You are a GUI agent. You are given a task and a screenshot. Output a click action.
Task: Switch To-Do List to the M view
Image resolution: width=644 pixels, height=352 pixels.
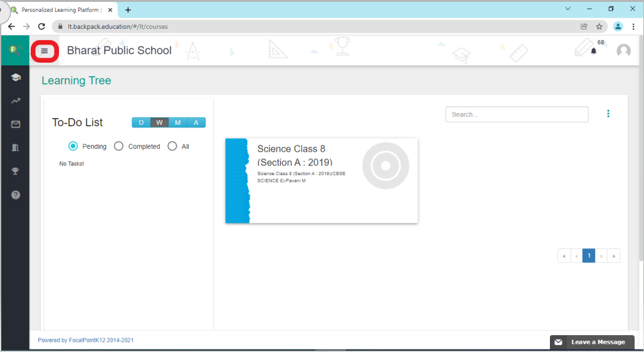point(177,122)
